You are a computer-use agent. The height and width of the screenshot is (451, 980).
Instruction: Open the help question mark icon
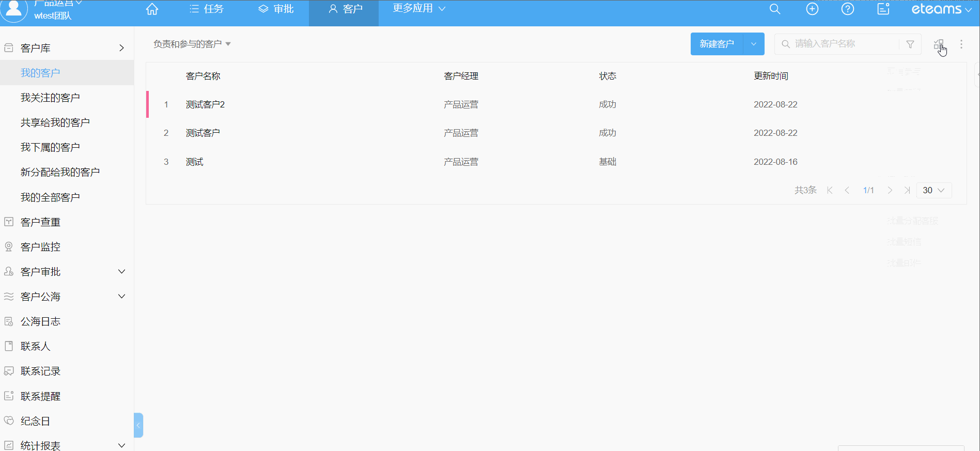(x=847, y=9)
